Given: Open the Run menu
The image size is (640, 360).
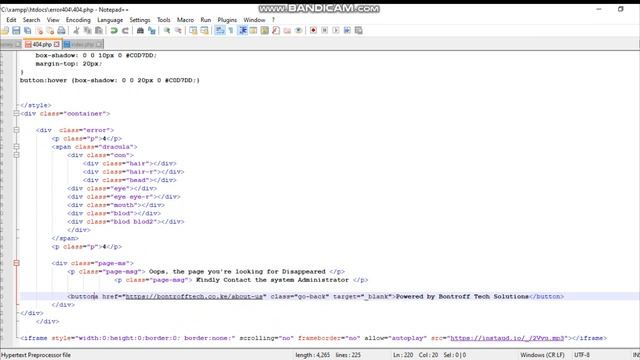Looking at the screenshot, I should click(206, 20).
